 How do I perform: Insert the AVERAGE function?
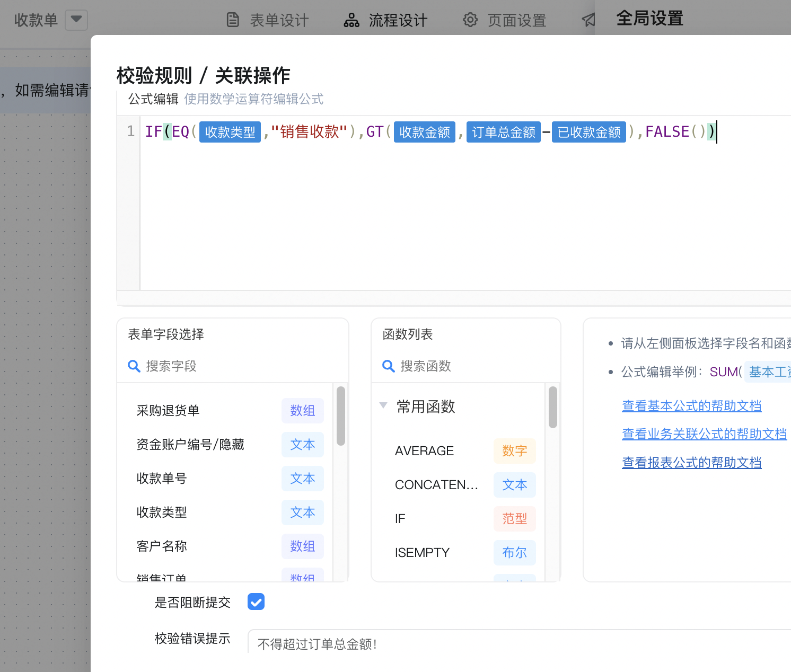pyautogui.click(x=424, y=451)
